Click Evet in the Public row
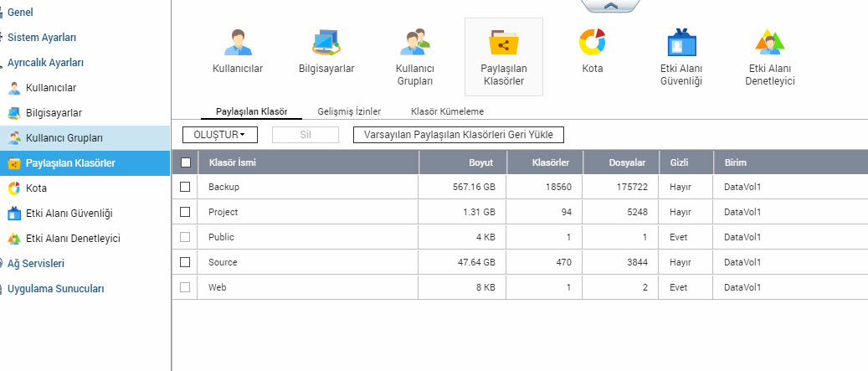Viewport: 868px width, 371px height. point(679,237)
